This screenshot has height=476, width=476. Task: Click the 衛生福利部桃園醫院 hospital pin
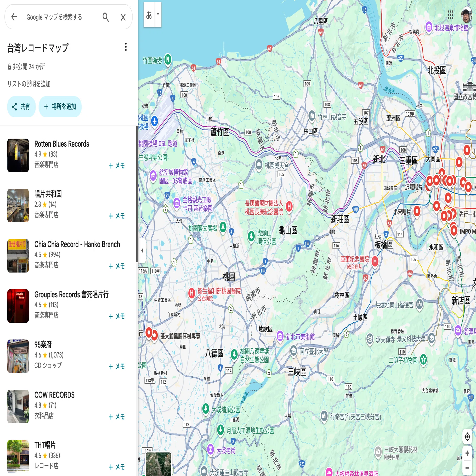click(192, 293)
